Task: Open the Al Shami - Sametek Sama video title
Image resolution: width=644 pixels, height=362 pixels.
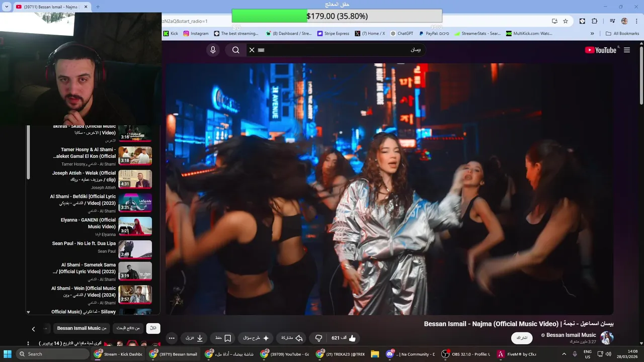Action: click(x=84, y=268)
